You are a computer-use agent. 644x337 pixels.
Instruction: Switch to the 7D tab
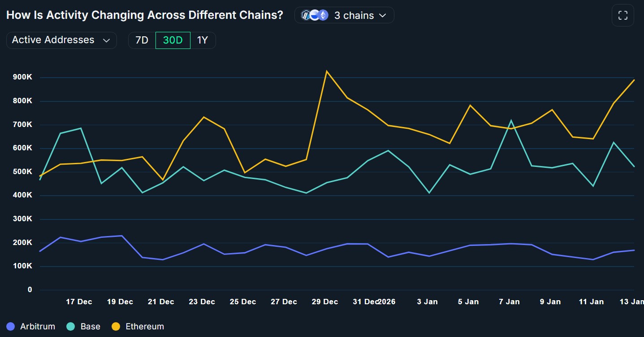tap(141, 40)
